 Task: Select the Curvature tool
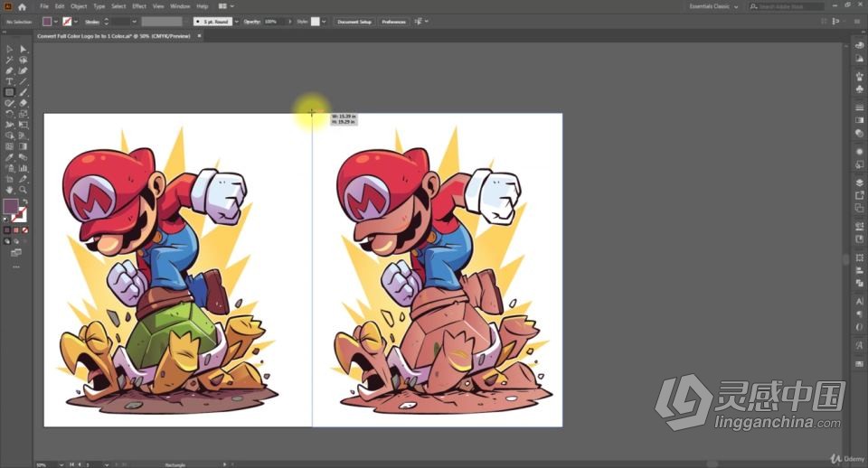[x=24, y=70]
